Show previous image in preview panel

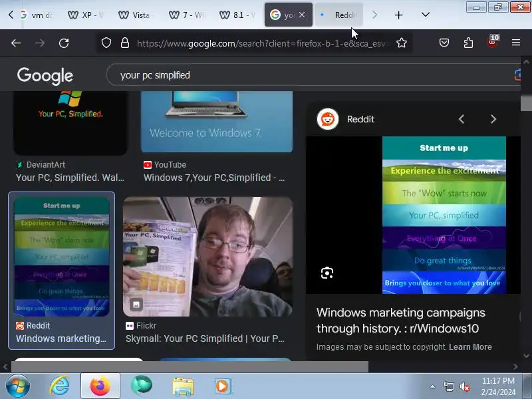coord(461,119)
